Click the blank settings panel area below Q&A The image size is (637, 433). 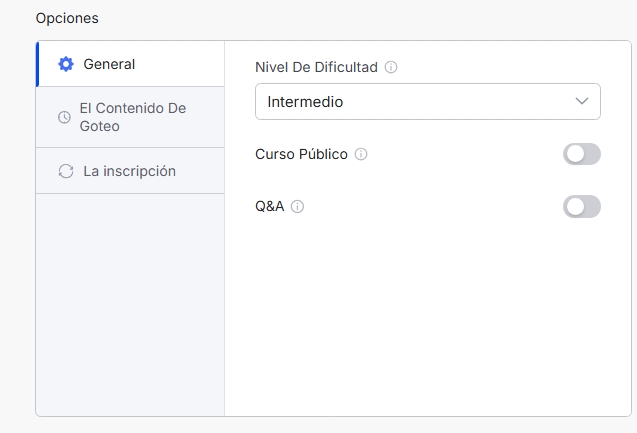pos(428,317)
